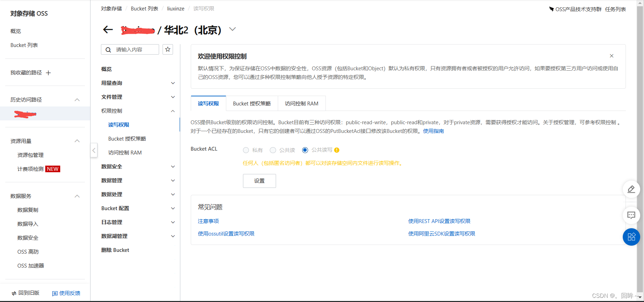
Task: Click the warning icon beside 公共读写
Action: point(337,150)
